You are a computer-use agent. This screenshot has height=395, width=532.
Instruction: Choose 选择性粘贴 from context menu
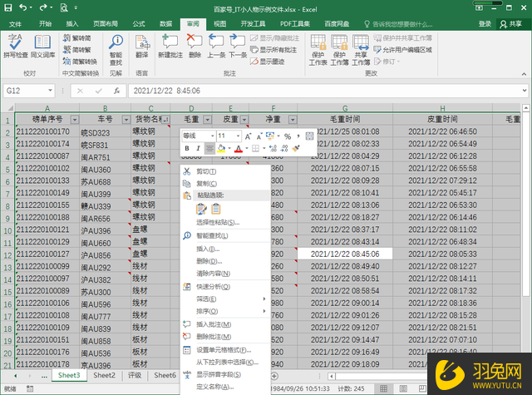[225, 223]
